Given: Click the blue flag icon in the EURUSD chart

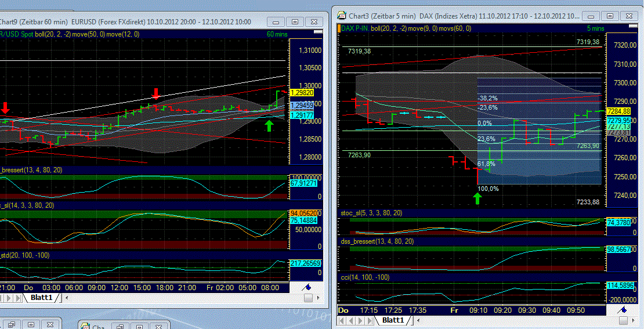Looking at the screenshot, I should [x=307, y=287].
